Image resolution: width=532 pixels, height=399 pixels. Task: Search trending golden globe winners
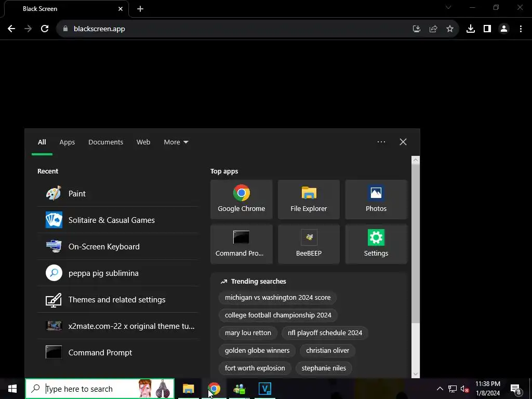click(x=257, y=351)
